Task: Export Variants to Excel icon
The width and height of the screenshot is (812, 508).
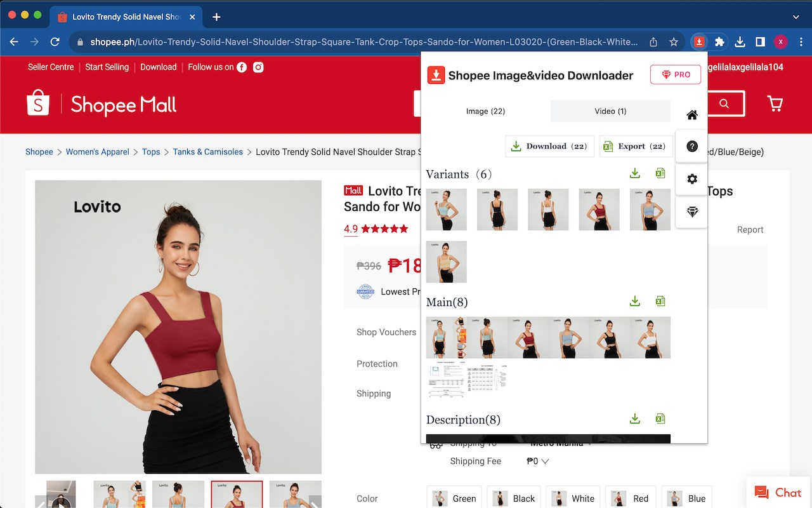Action: (x=660, y=174)
